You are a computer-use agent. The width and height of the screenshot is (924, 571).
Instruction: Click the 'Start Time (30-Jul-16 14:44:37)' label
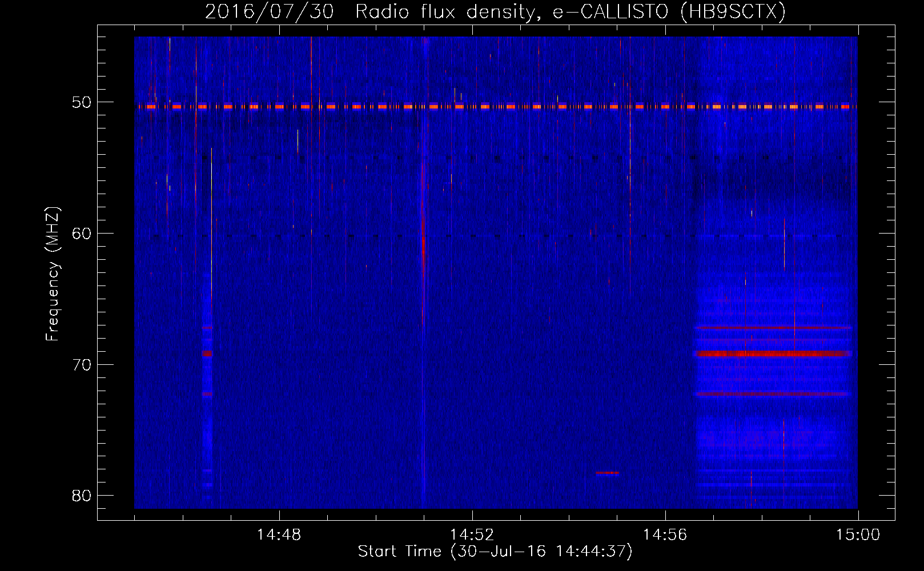click(495, 552)
